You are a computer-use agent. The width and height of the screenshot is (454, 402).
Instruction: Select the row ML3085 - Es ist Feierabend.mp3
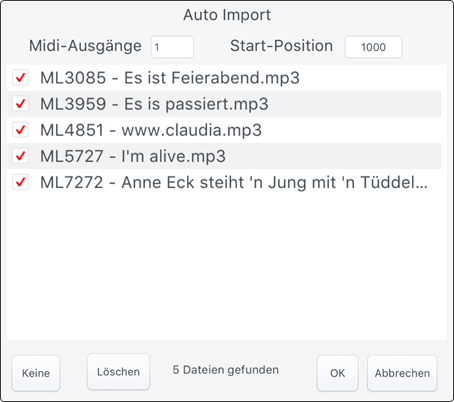tap(224, 78)
